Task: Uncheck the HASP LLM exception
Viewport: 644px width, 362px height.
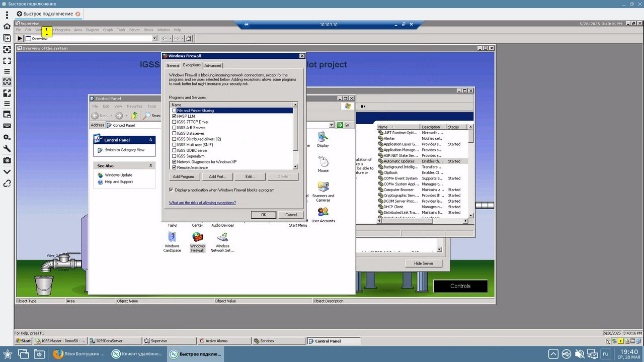Action: click(x=175, y=116)
